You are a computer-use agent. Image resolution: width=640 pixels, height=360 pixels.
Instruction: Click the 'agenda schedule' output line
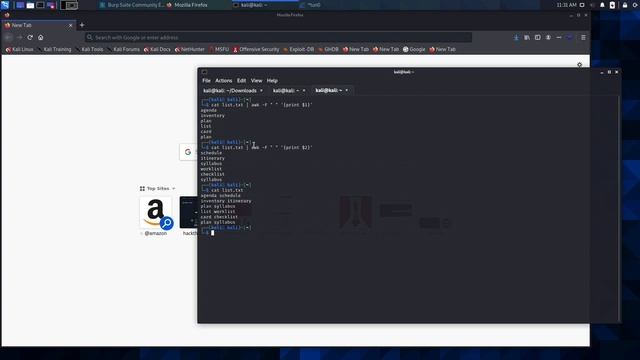click(220, 196)
